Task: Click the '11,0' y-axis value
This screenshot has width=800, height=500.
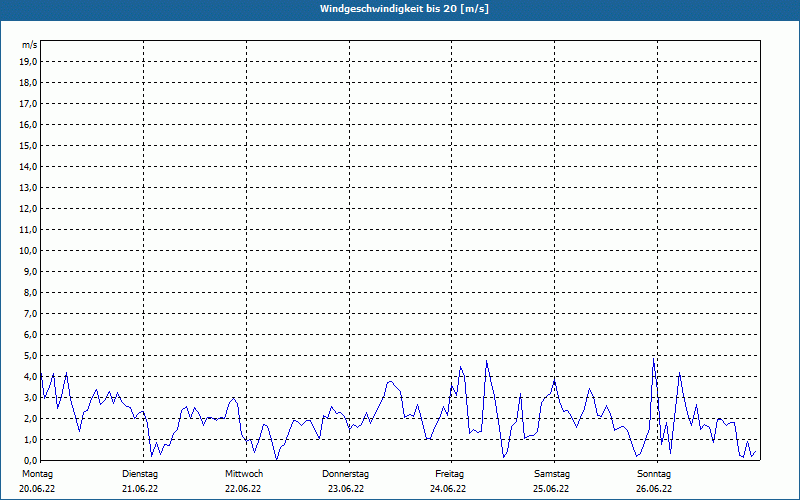Action: click(x=29, y=230)
